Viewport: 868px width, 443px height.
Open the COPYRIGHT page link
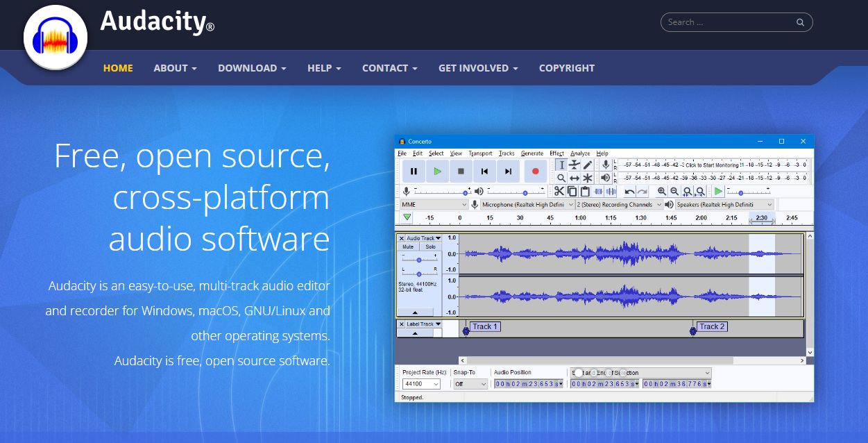click(567, 68)
